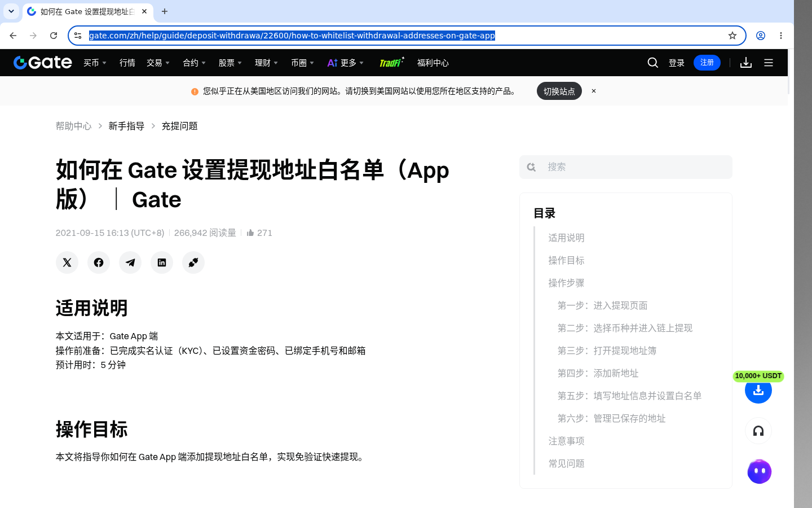Open the TradFi menu item
The width and height of the screenshot is (812, 508).
(391, 63)
